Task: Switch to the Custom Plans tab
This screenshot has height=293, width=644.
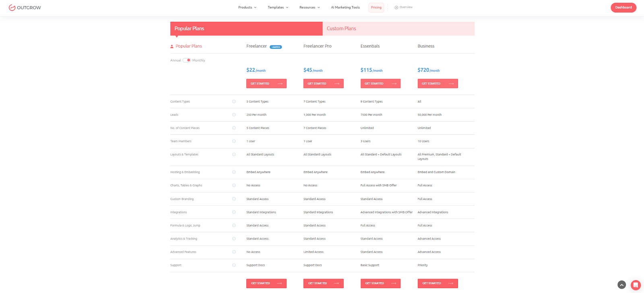Action: [398, 29]
